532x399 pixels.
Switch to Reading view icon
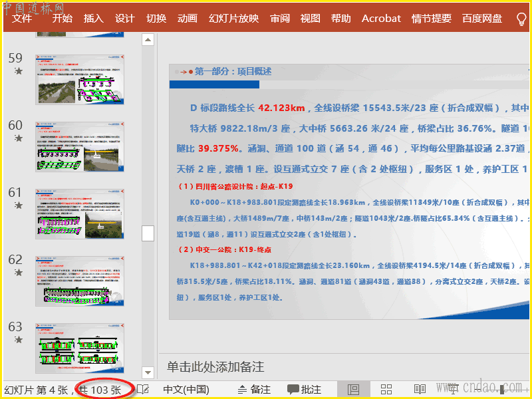420,390
